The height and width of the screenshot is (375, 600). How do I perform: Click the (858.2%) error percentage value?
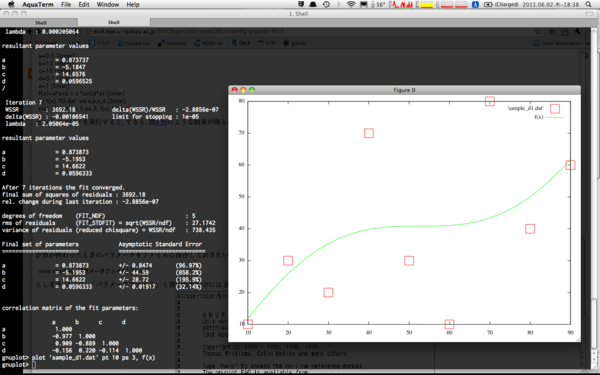point(189,272)
